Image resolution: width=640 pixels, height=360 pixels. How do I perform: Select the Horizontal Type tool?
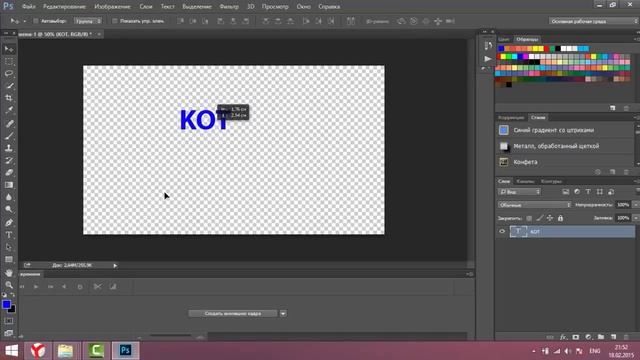click(9, 235)
